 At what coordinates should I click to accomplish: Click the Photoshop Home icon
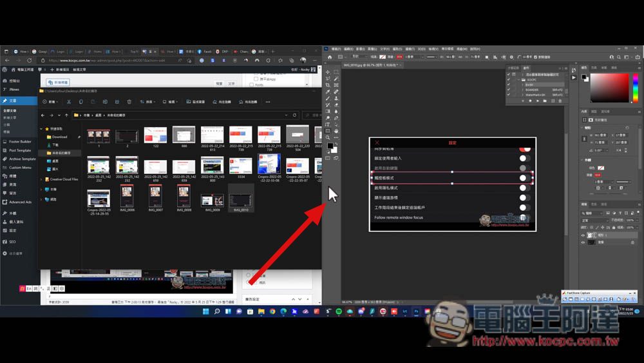329,57
